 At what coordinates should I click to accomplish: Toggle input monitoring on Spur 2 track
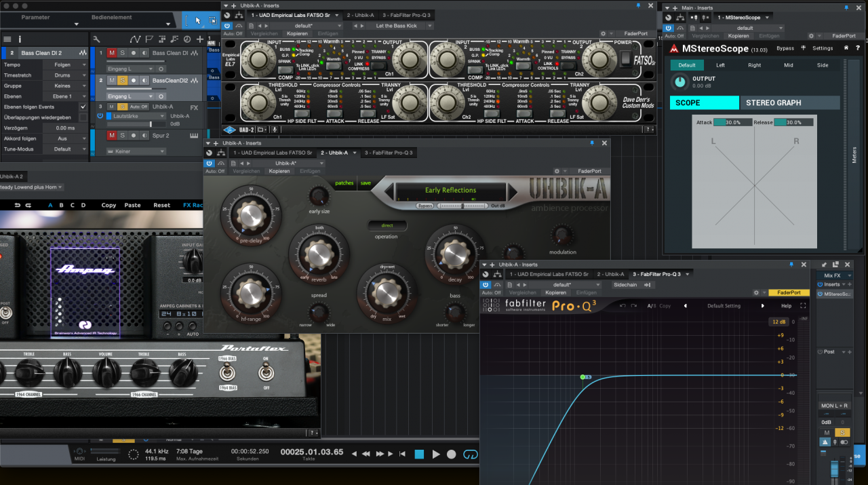click(143, 136)
